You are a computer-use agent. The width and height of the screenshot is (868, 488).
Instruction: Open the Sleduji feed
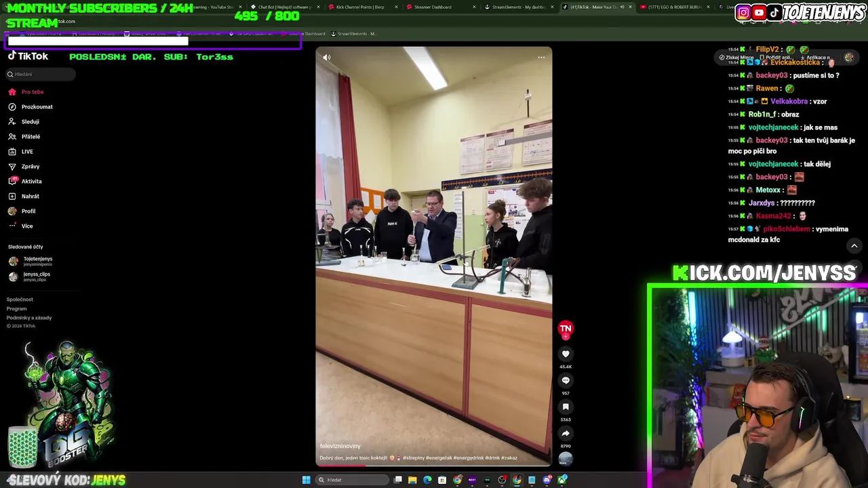click(x=24, y=121)
